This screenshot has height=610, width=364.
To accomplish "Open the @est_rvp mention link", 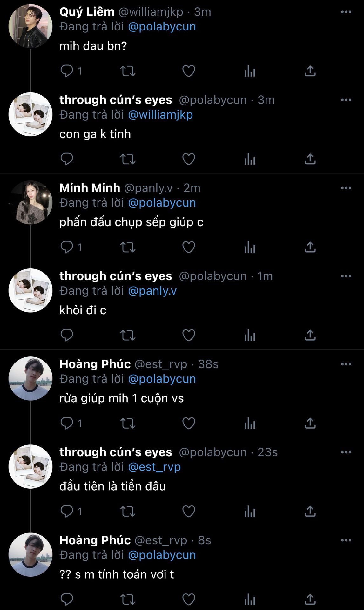I will tap(154, 467).
